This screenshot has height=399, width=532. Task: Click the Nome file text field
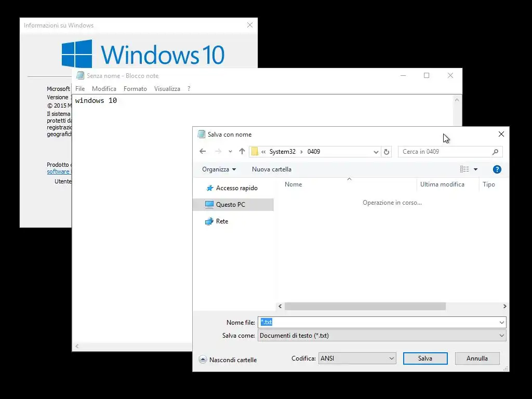coord(378,322)
